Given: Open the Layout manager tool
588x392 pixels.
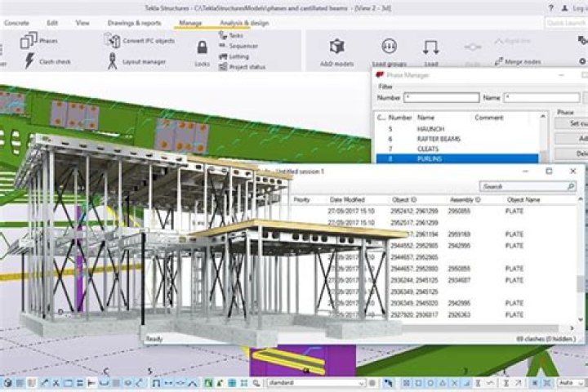Looking at the screenshot, I should [136, 61].
